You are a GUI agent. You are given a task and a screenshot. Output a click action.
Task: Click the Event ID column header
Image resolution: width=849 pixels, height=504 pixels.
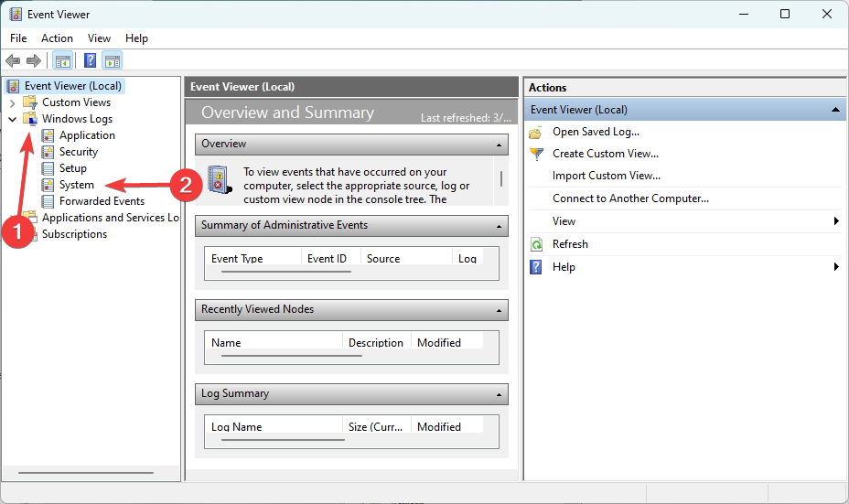(328, 259)
